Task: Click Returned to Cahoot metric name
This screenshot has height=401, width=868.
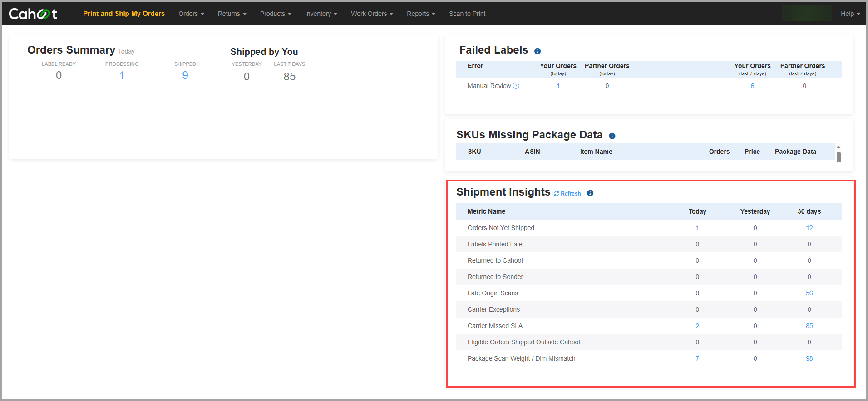Action: pyautogui.click(x=495, y=260)
